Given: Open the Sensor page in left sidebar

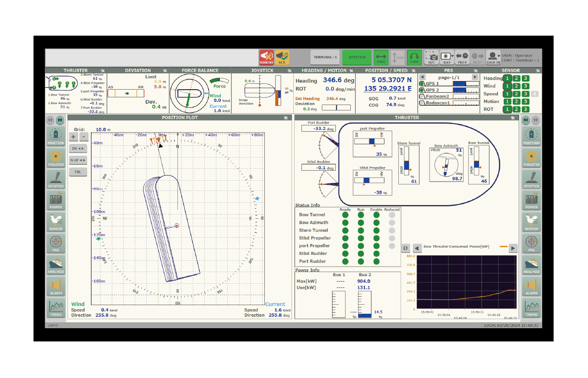Looking at the screenshot, I should click(56, 222).
